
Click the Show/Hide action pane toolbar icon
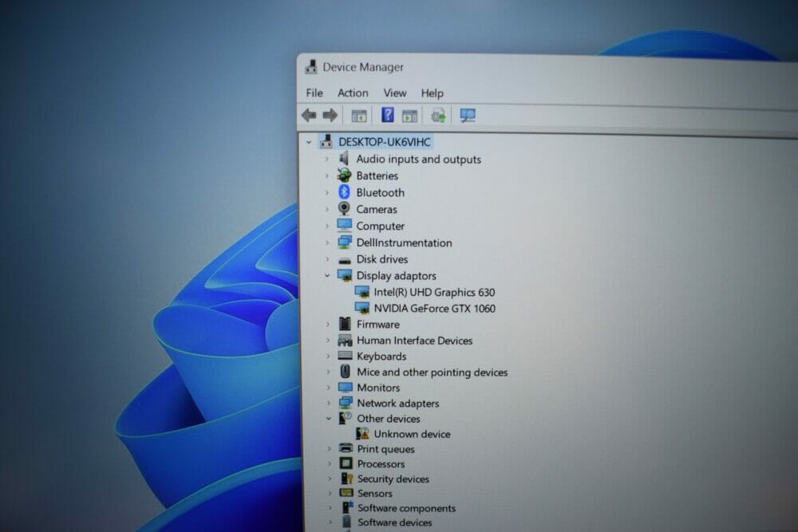409,116
